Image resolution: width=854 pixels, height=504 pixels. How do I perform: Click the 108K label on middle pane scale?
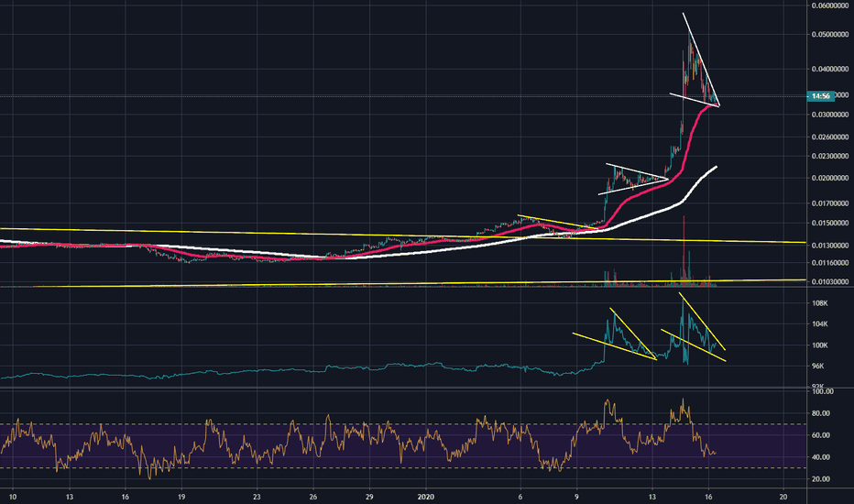pyautogui.click(x=820, y=303)
